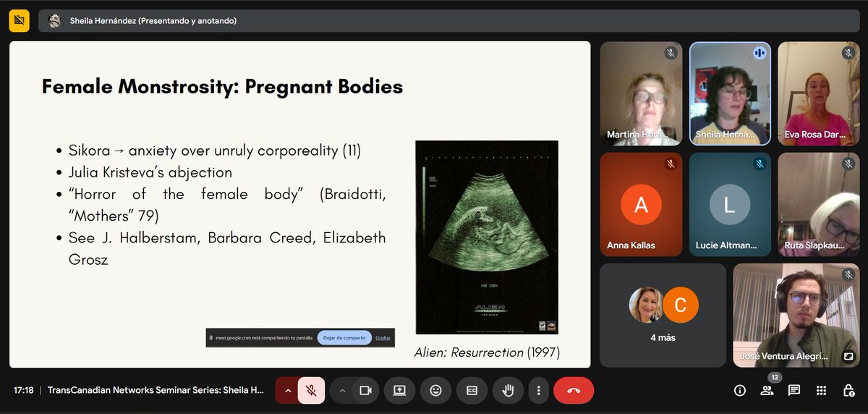Open the emoji reactions button

435,390
